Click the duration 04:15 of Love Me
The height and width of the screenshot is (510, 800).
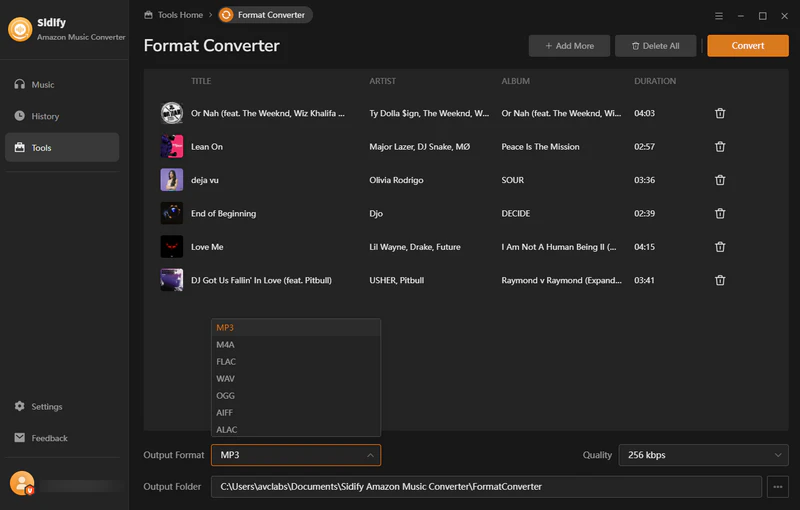pyautogui.click(x=644, y=247)
